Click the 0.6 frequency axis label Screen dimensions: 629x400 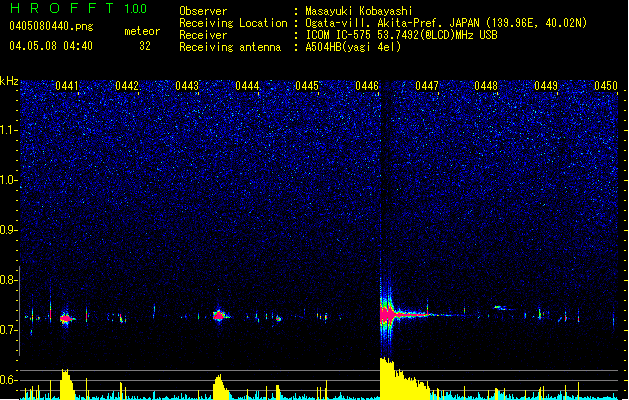pyautogui.click(x=8, y=380)
